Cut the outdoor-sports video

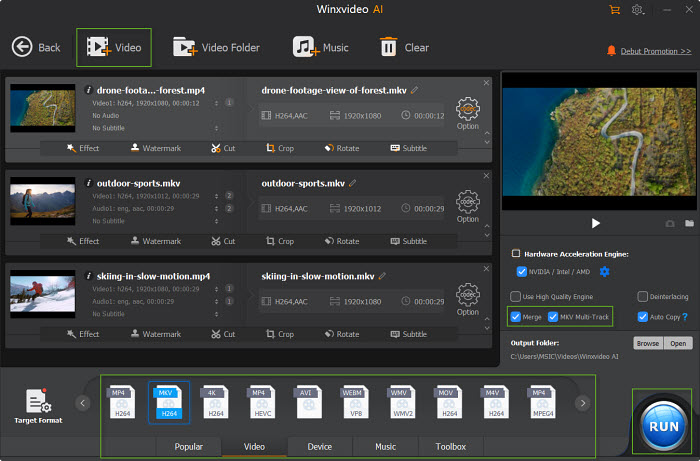point(223,241)
